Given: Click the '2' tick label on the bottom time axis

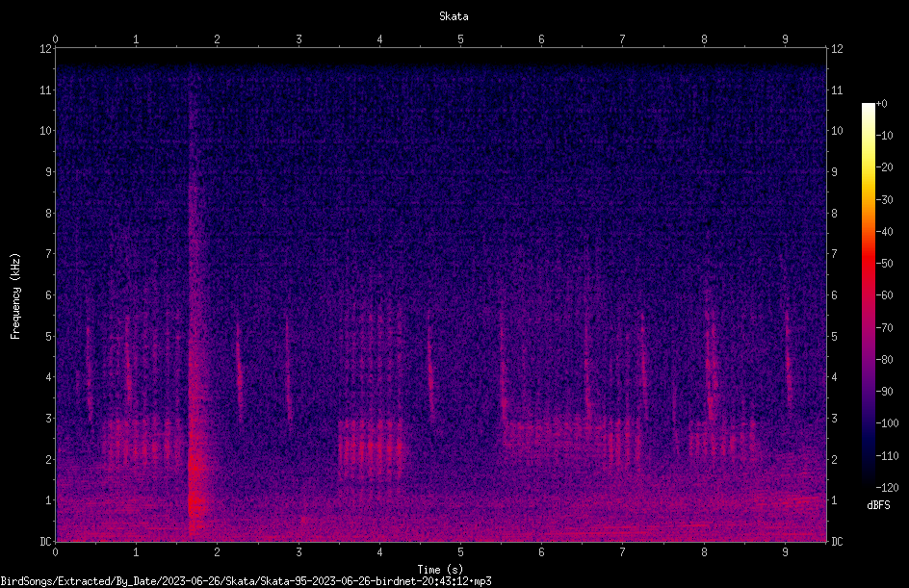Looking at the screenshot, I should pos(218,552).
